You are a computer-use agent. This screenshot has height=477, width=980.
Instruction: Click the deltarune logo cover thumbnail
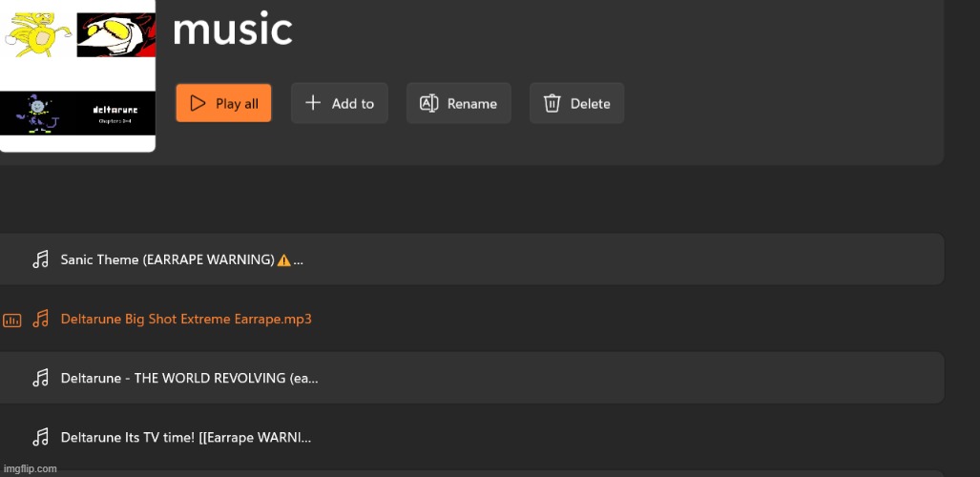[x=115, y=114]
